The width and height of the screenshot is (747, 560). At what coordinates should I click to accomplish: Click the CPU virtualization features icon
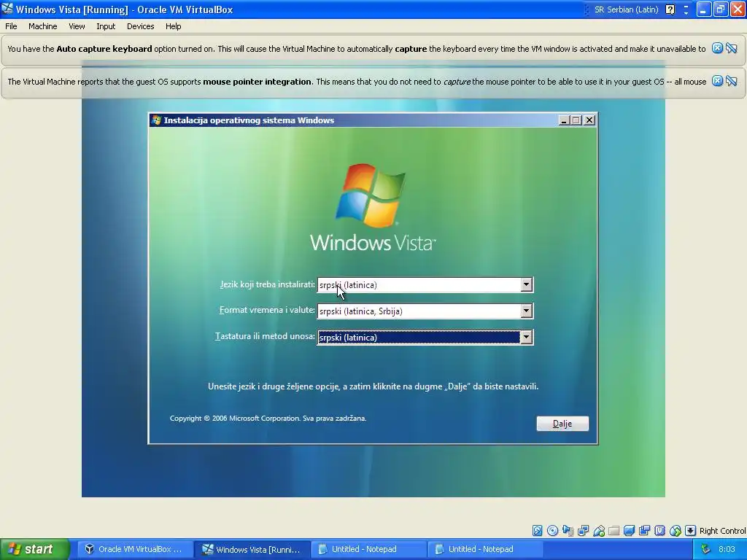coord(659,531)
